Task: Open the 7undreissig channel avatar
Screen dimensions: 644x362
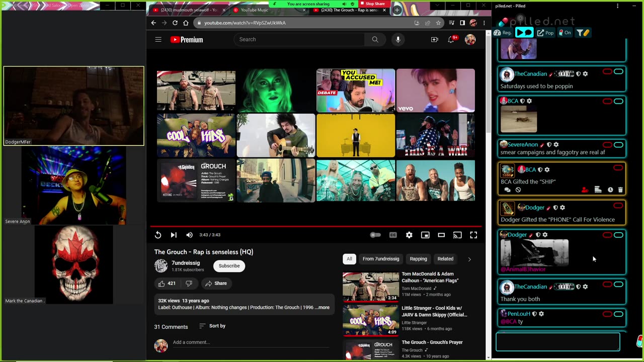Action: [x=161, y=265]
